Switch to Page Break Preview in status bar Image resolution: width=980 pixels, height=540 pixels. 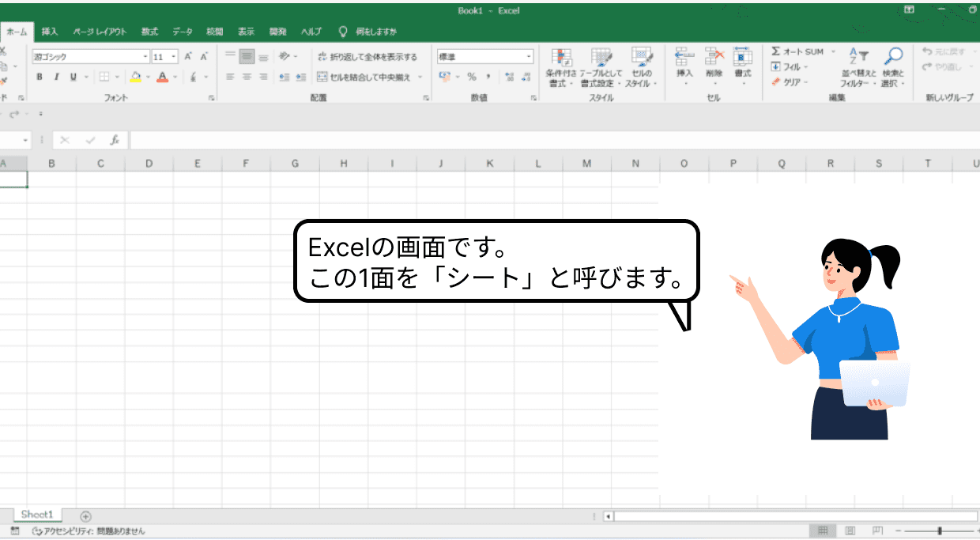(877, 531)
